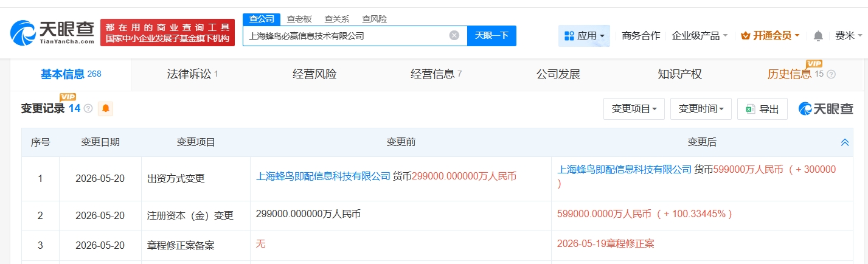The width and height of the screenshot is (868, 264).
Task: Open the notification bell in the header
Action: [x=818, y=36]
